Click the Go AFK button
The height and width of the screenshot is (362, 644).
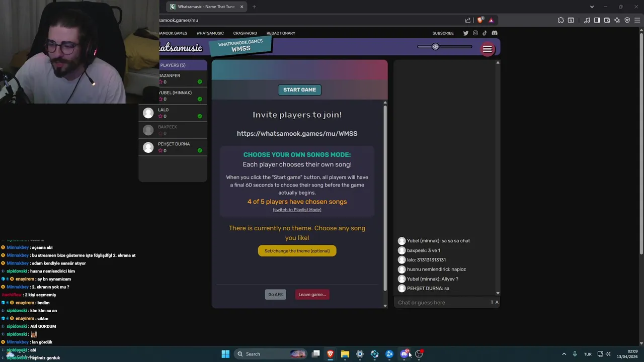pyautogui.click(x=275, y=295)
